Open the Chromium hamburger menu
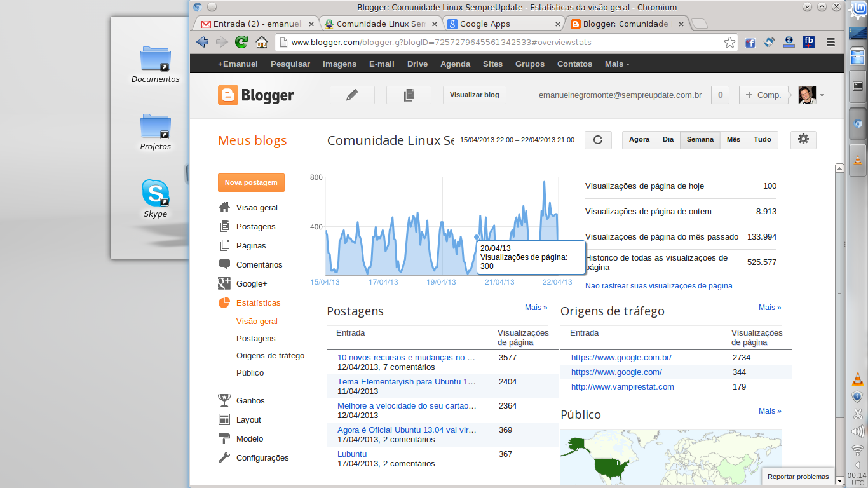868x488 pixels. (831, 43)
